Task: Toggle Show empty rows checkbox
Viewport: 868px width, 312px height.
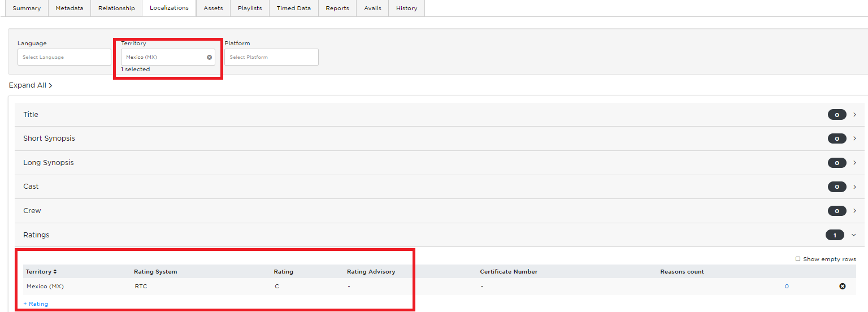Action: (x=798, y=259)
